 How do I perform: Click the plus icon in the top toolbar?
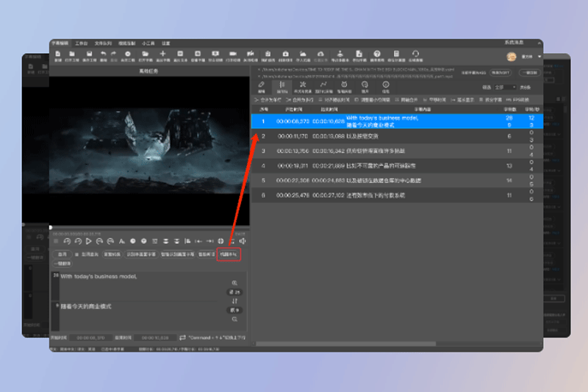(x=162, y=54)
